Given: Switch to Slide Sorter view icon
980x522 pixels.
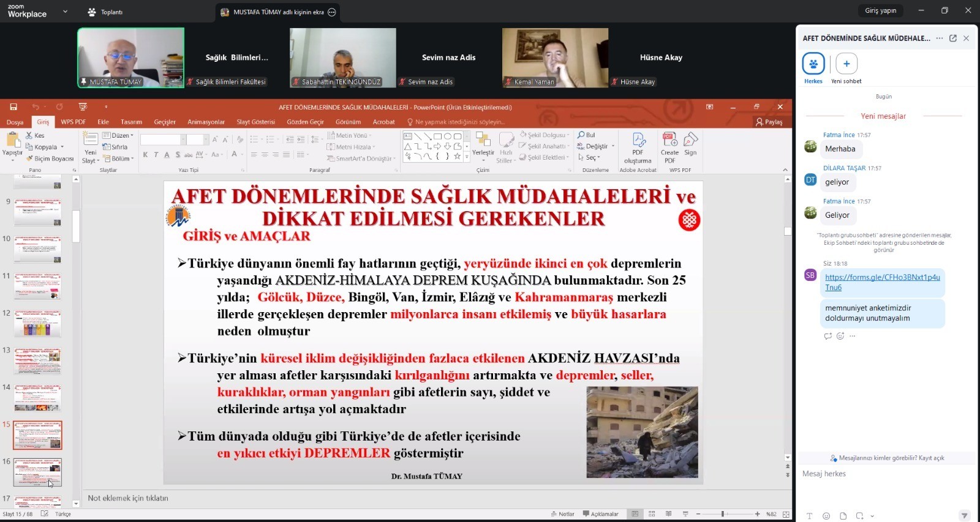Looking at the screenshot, I should (x=652, y=514).
